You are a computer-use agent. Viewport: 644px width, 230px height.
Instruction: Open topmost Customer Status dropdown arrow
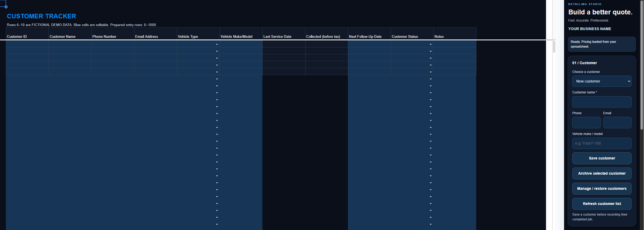click(430, 45)
